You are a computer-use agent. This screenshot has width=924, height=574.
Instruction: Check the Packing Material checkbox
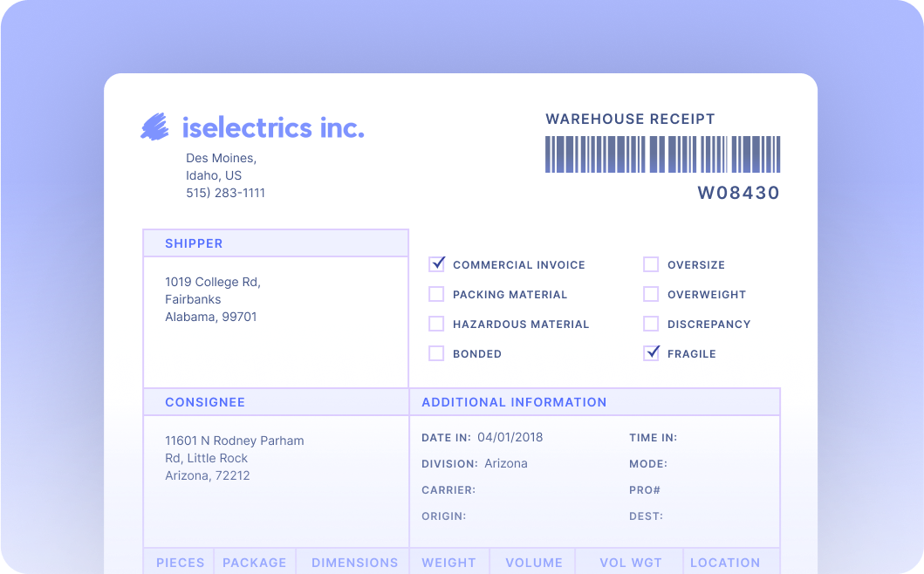(437, 294)
